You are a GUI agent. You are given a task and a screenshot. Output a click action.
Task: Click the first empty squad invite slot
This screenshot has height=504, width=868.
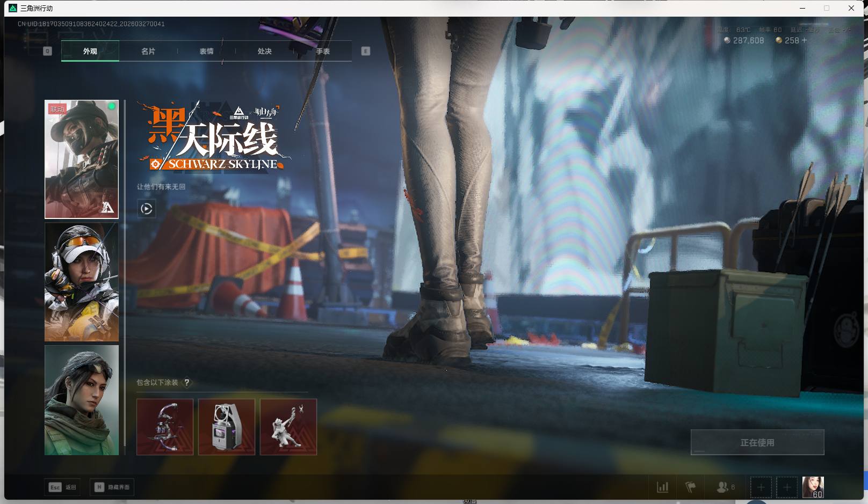pos(761,487)
